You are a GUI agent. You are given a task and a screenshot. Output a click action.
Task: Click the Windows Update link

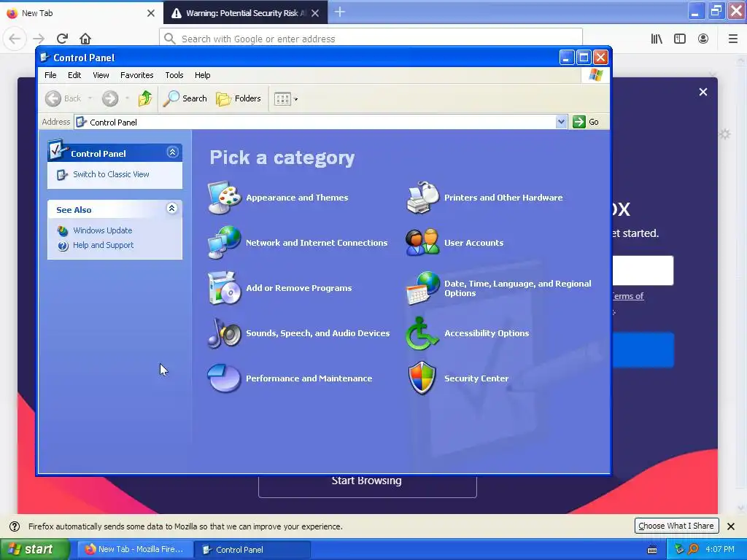tap(102, 230)
